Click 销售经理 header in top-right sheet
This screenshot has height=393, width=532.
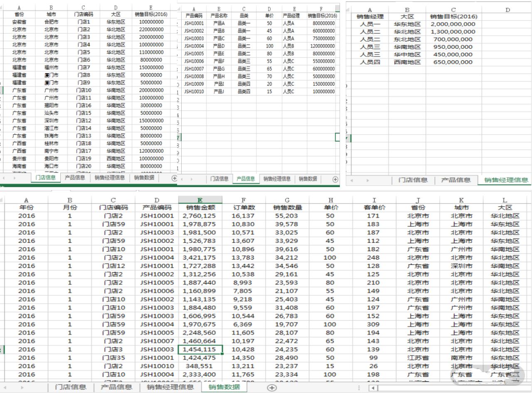370,17
